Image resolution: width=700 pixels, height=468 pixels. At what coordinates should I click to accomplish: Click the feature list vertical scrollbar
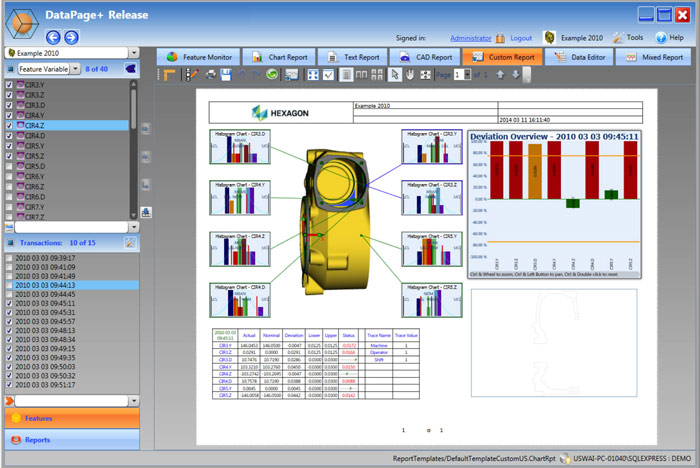point(133,150)
